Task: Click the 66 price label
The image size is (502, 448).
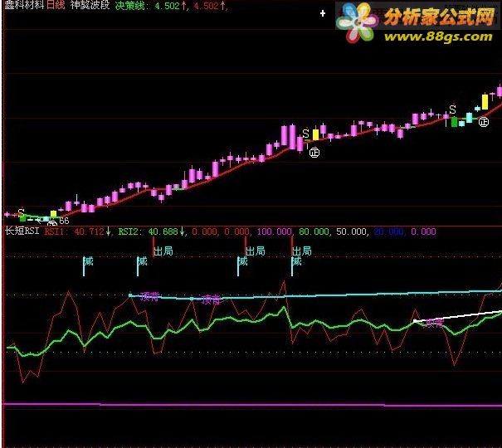Action: pos(64,221)
